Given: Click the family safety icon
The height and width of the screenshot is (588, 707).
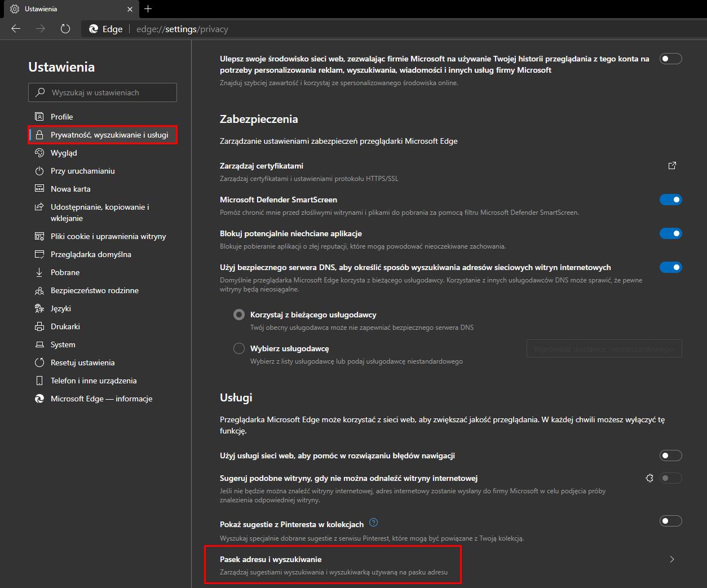Looking at the screenshot, I should [x=39, y=290].
